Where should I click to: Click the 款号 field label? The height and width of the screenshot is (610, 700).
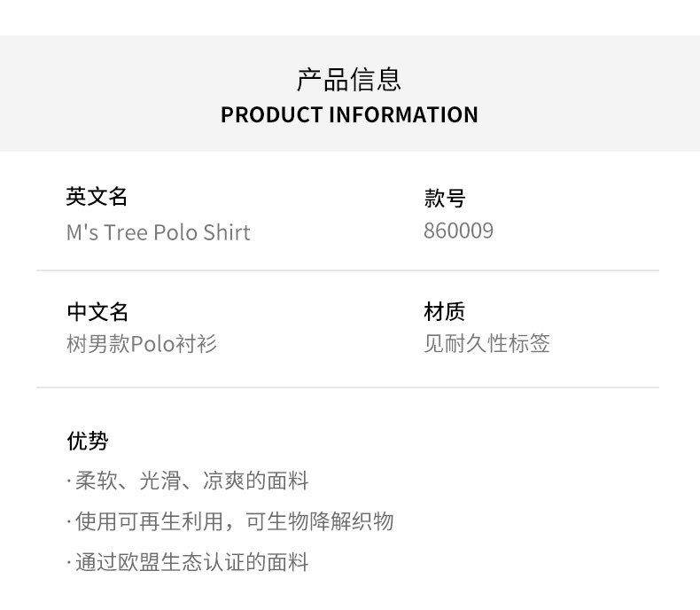445,198
